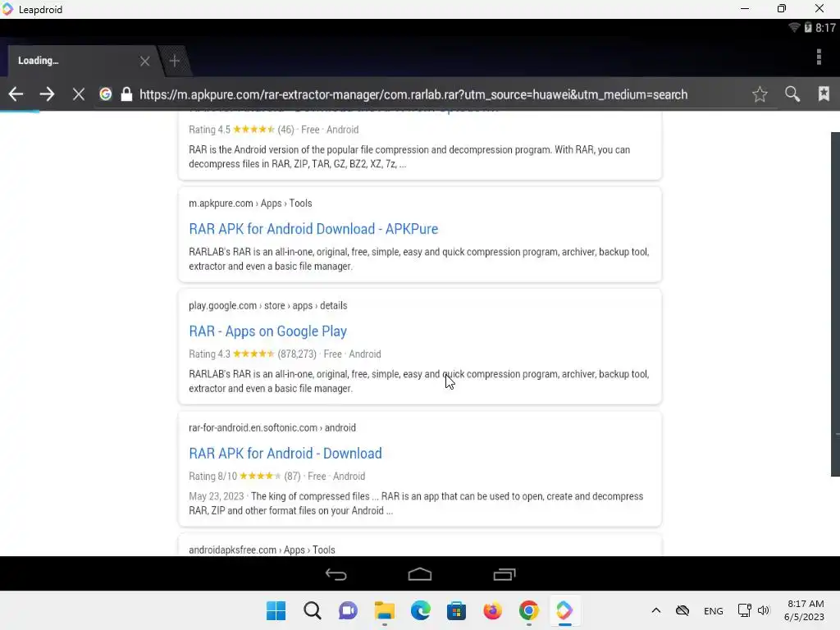
Task: Close the Loading tab
Action: (x=144, y=61)
